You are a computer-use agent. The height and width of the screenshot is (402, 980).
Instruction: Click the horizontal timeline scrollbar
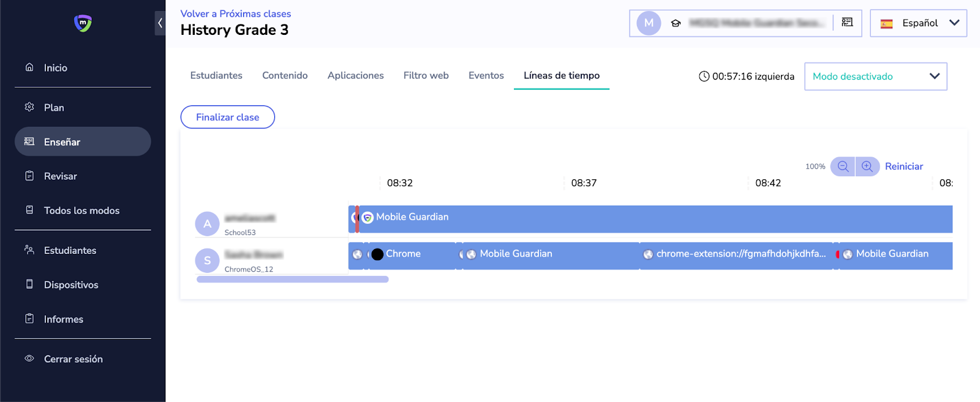tap(292, 280)
